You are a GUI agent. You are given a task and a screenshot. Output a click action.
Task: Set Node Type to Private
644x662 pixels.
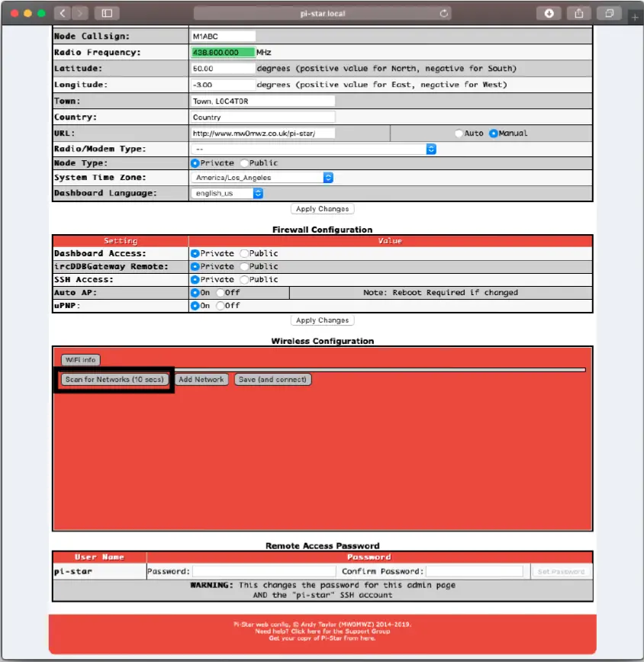[x=195, y=163]
